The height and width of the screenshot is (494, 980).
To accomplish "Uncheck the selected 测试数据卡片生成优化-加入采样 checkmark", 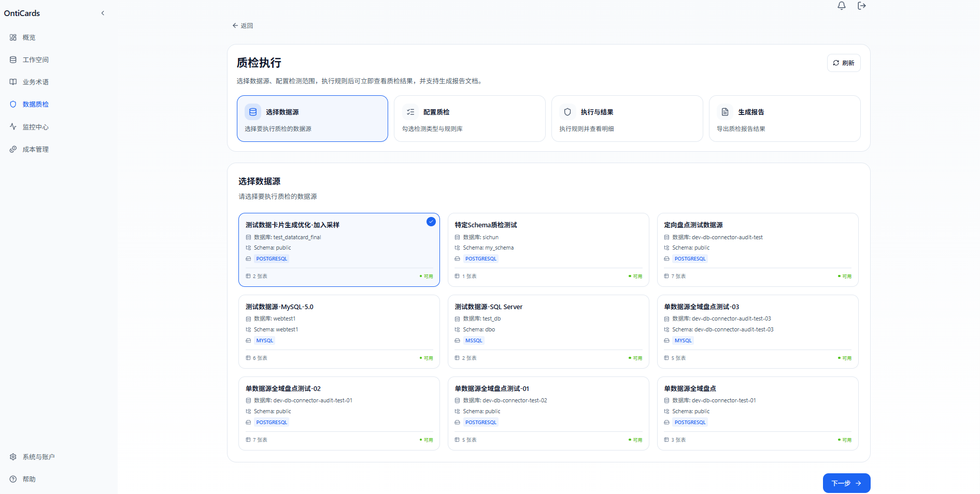I will click(431, 222).
